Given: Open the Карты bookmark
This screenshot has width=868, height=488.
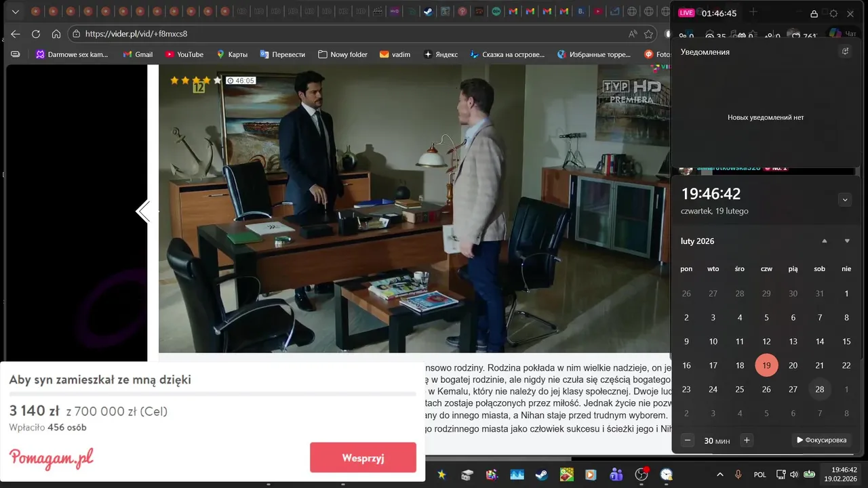Looking at the screenshot, I should pos(232,54).
